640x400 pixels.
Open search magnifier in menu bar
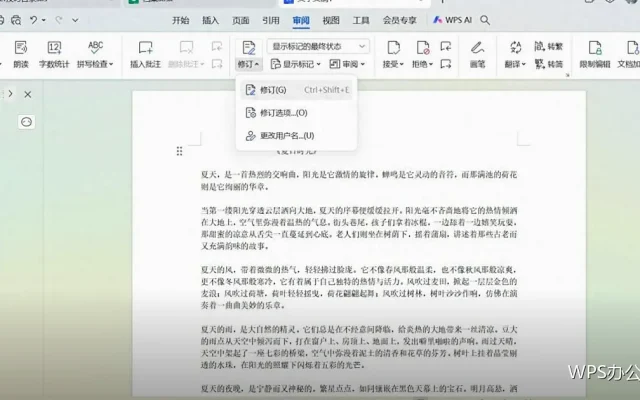click(x=485, y=20)
